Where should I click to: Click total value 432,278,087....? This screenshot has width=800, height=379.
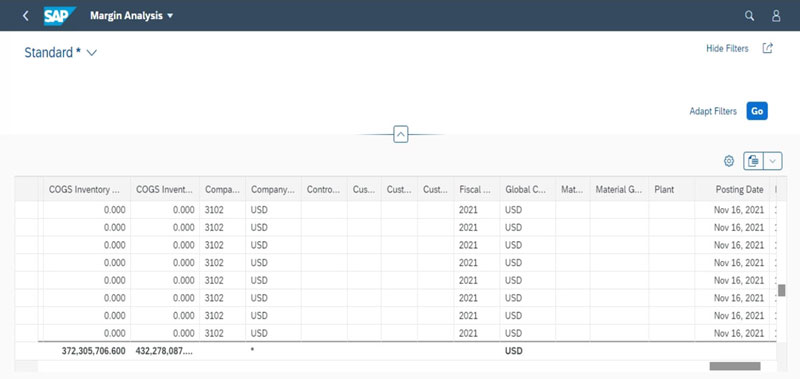pyautogui.click(x=165, y=351)
